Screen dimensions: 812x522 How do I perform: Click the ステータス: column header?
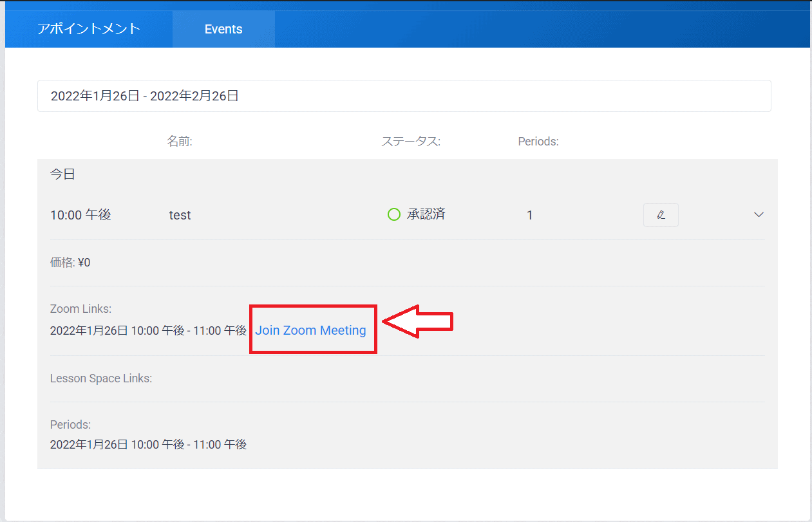tap(411, 142)
